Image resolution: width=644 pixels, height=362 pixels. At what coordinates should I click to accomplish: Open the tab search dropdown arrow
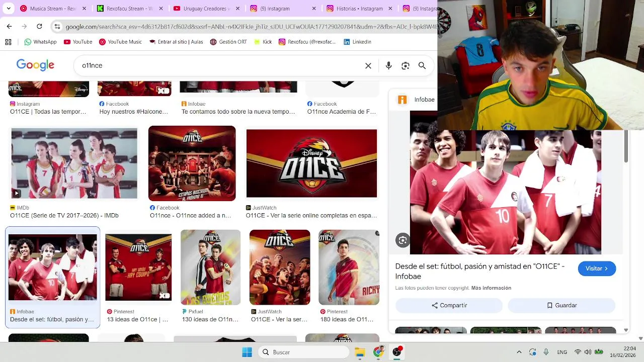tap(8, 9)
